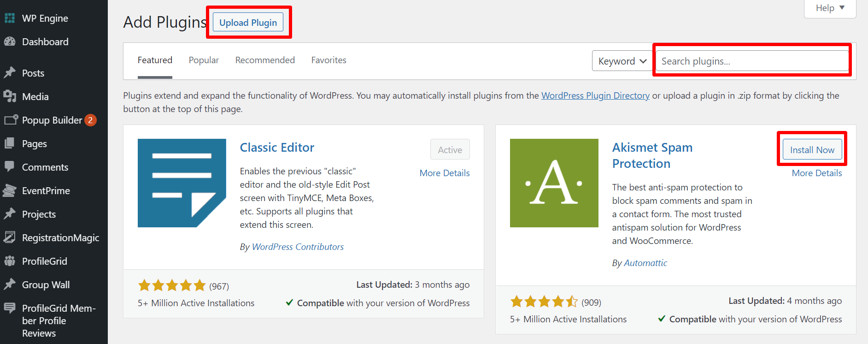Open More Details for Classic Editor

coord(445,173)
